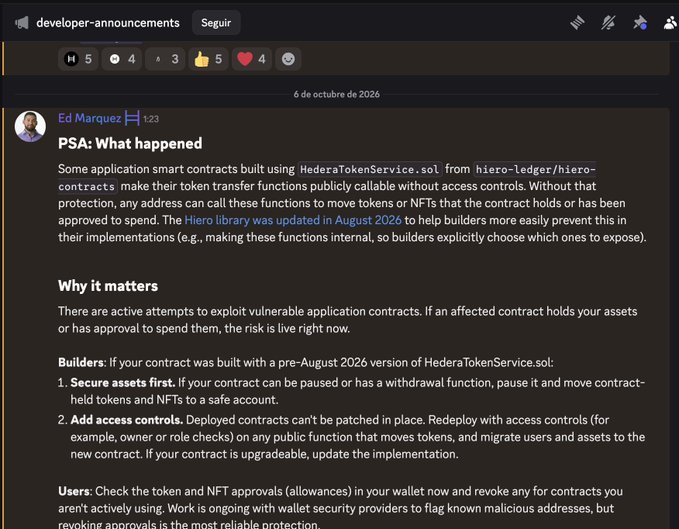Open Ed Marquez username profile
Viewport: 679px width, 529px height.
point(90,118)
